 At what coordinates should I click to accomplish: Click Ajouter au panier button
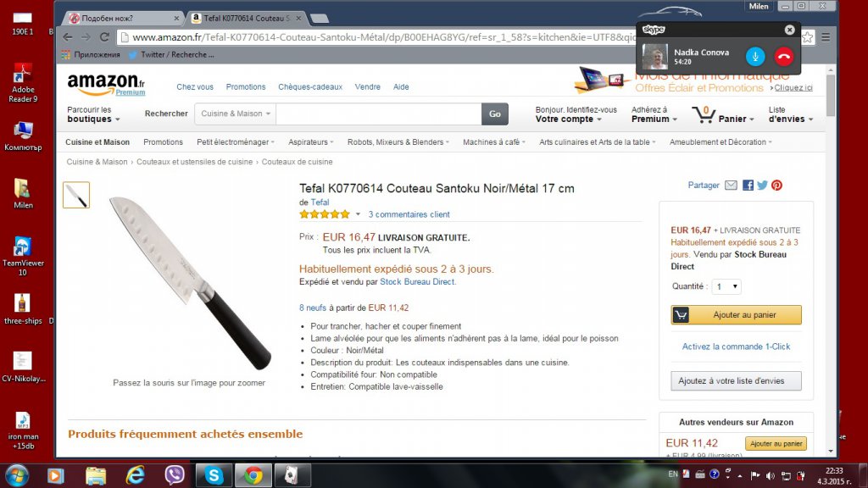(x=736, y=315)
